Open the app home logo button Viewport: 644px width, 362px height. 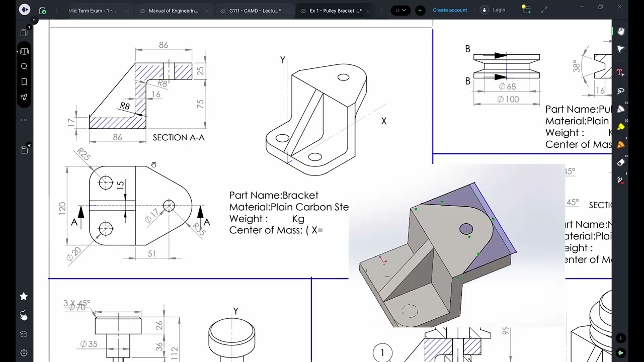pyautogui.click(x=24, y=10)
